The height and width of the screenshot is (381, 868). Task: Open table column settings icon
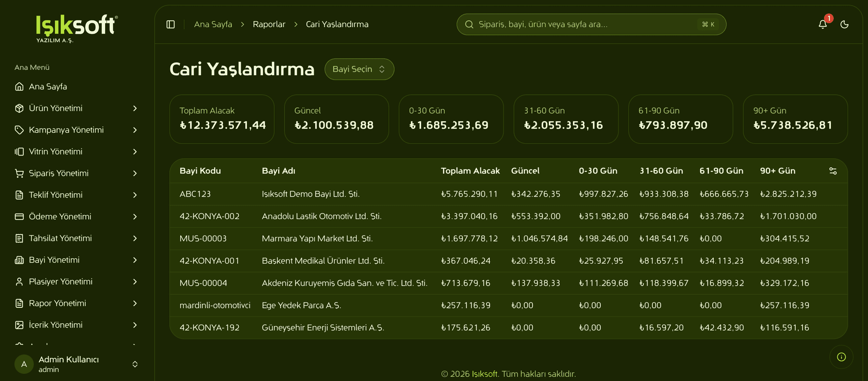(x=833, y=171)
